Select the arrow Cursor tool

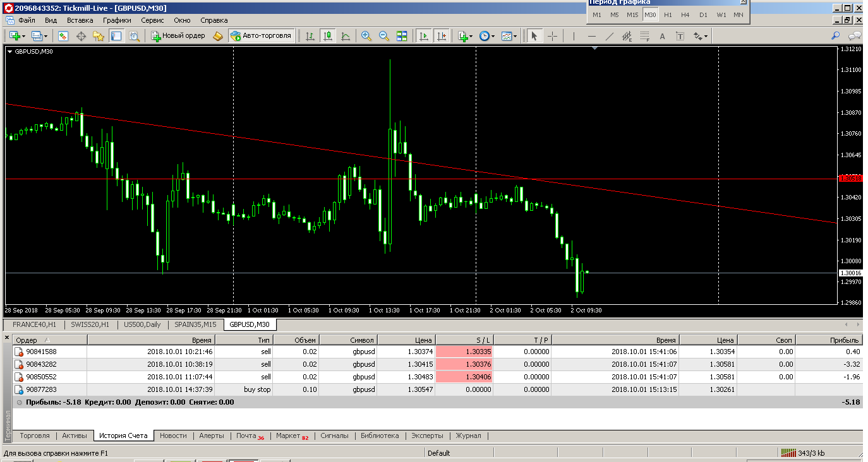point(534,36)
